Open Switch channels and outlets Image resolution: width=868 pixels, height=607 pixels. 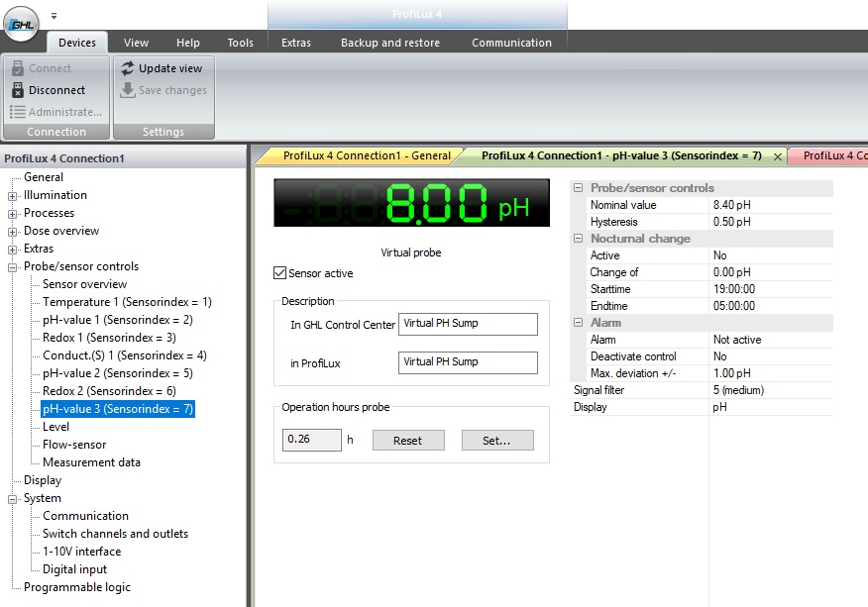point(115,534)
